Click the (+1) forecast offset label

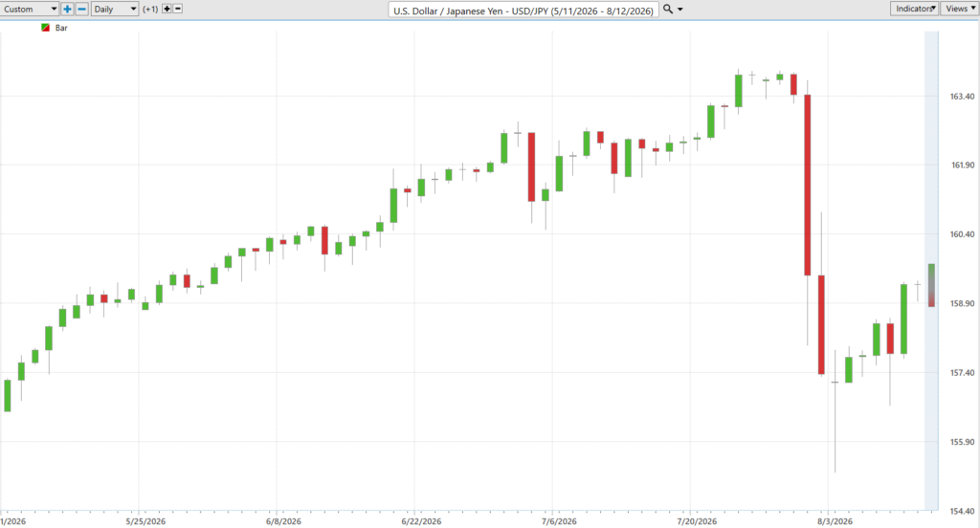[x=150, y=10]
